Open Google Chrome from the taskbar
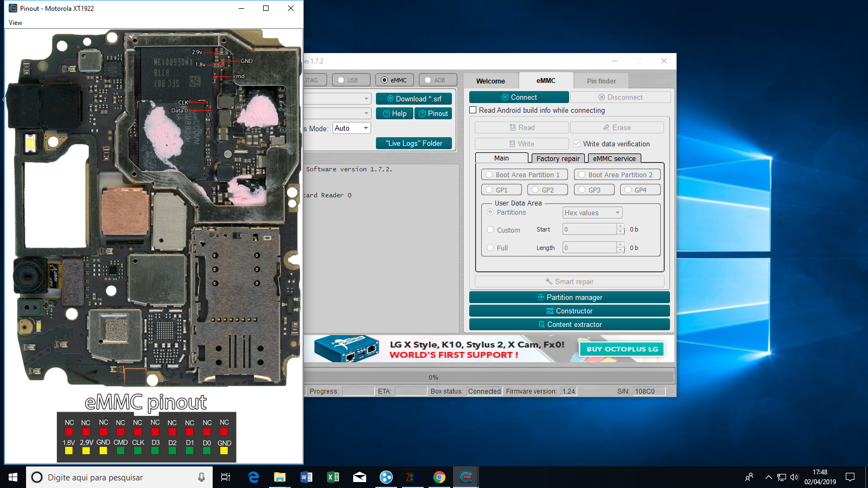The height and width of the screenshot is (488, 868). (439, 477)
